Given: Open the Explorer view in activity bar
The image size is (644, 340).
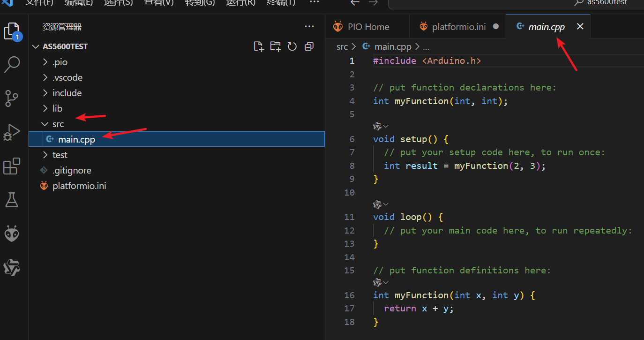Looking at the screenshot, I should coord(12,31).
